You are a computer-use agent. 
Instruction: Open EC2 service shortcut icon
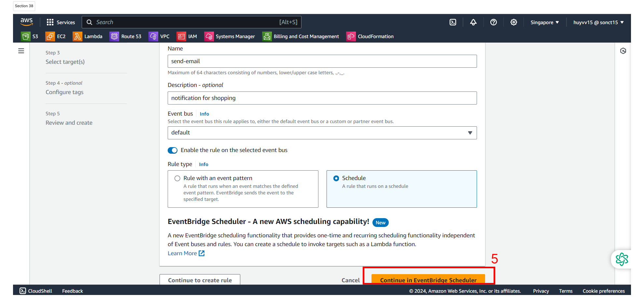pos(50,36)
